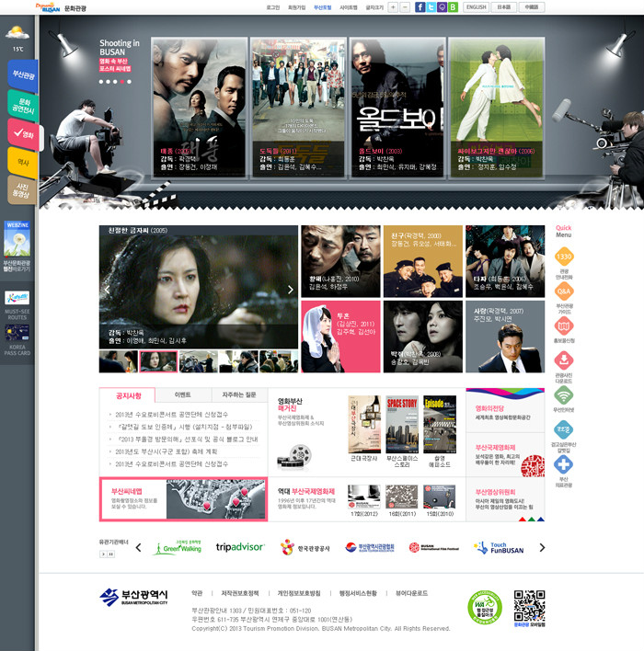Click the green B blog icon

[x=453, y=7]
